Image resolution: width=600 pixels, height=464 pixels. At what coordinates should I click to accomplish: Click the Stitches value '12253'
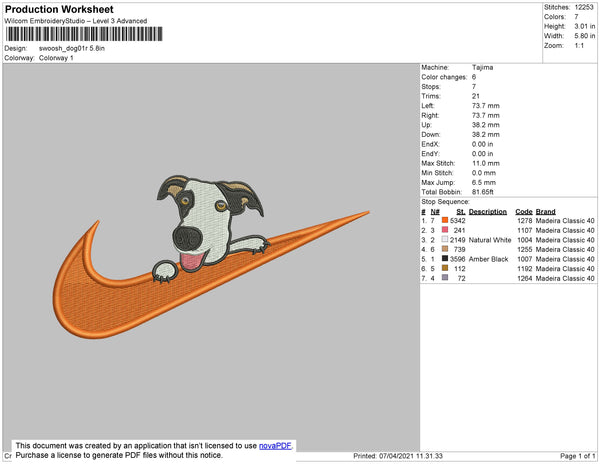coord(584,7)
